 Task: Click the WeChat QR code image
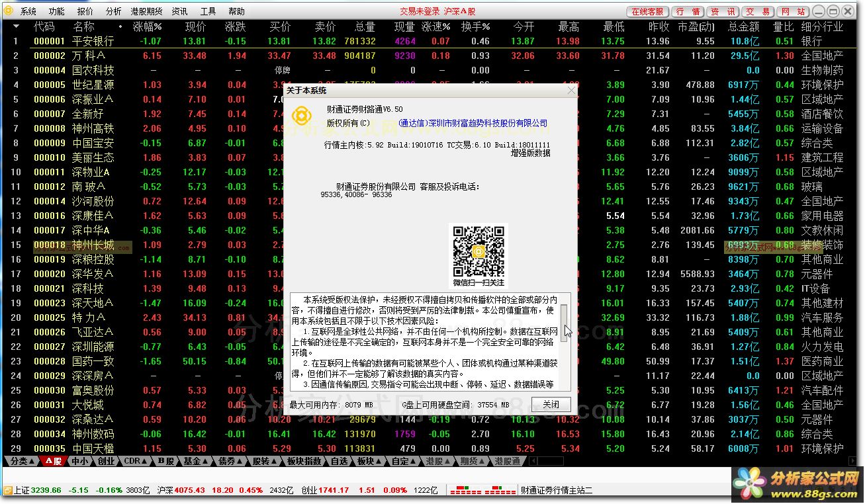(x=478, y=251)
